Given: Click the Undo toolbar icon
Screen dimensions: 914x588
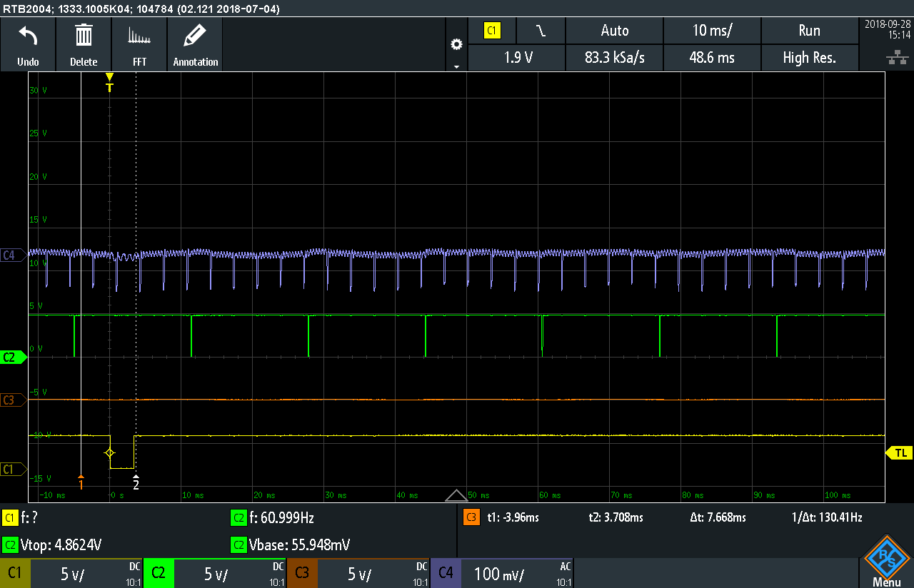Looking at the screenshot, I should 28,44.
